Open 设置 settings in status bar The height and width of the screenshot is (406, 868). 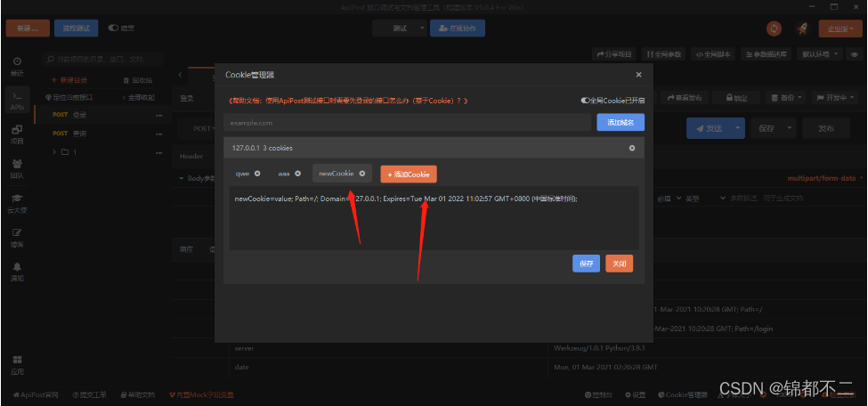point(636,395)
